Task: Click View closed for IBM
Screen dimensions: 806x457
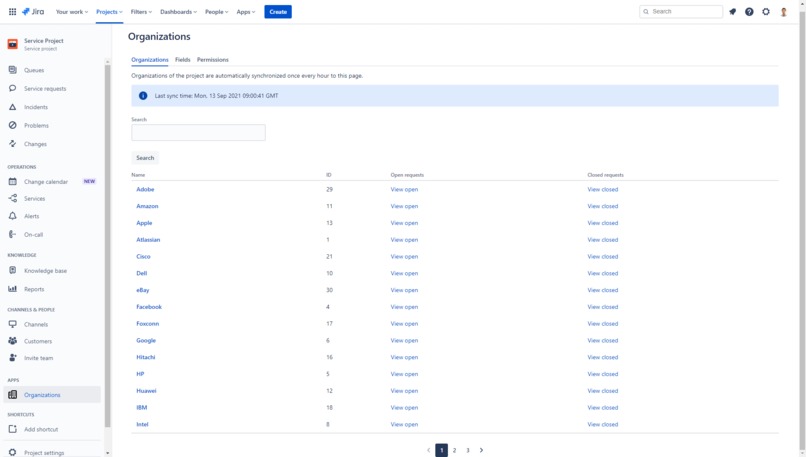Action: [x=602, y=408]
